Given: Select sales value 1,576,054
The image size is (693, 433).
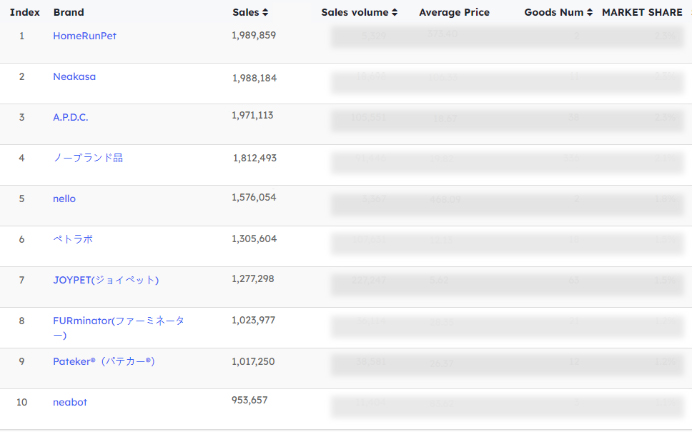Looking at the screenshot, I should pyautogui.click(x=254, y=197).
